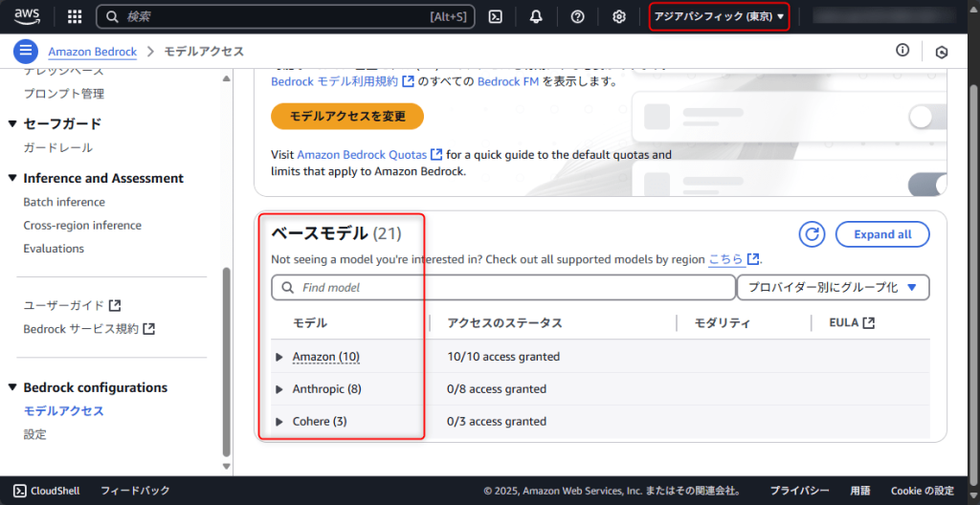Open the notifications bell
This screenshot has height=505, width=980.
[536, 17]
